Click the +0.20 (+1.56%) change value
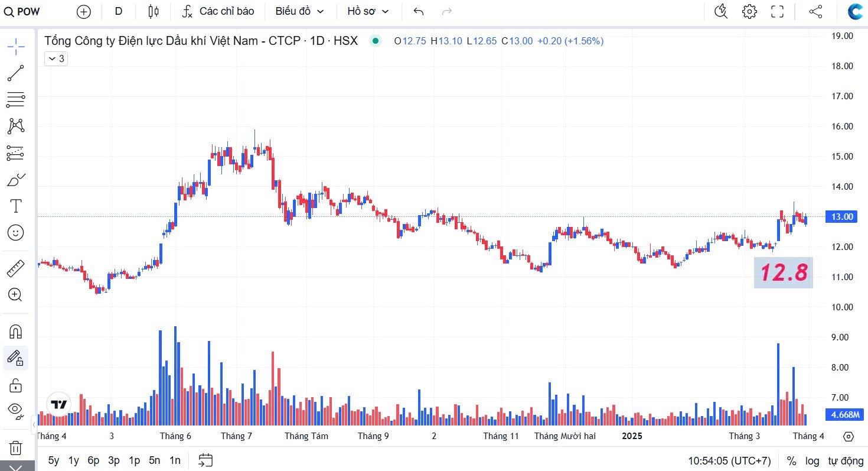Image resolution: width=868 pixels, height=471 pixels. coord(570,41)
